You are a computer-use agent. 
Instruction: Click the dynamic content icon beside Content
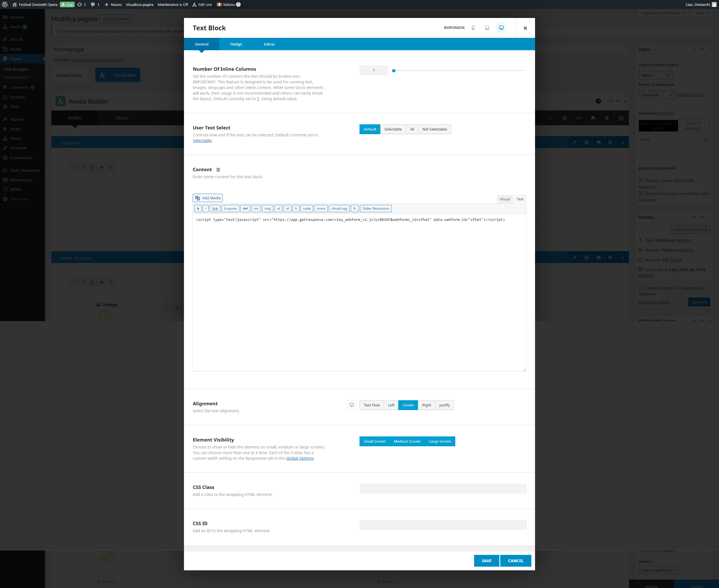(218, 170)
